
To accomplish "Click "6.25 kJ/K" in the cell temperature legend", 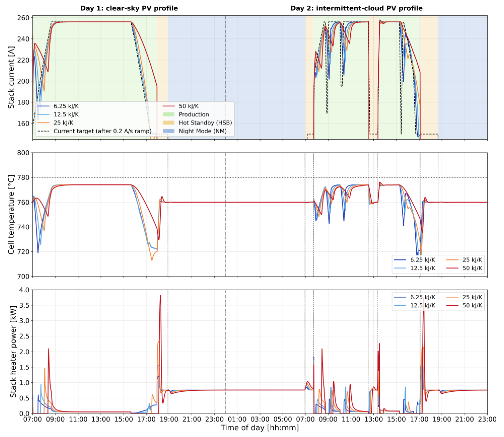I will click(423, 260).
